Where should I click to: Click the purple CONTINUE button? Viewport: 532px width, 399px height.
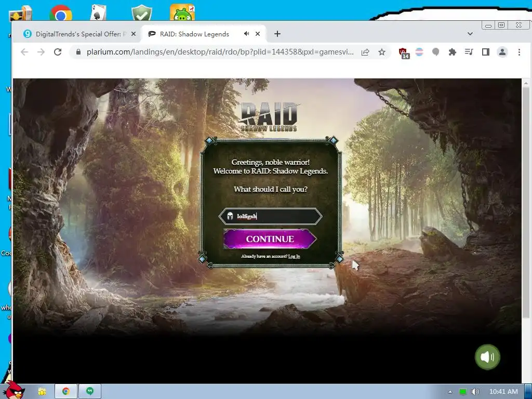pyautogui.click(x=270, y=238)
